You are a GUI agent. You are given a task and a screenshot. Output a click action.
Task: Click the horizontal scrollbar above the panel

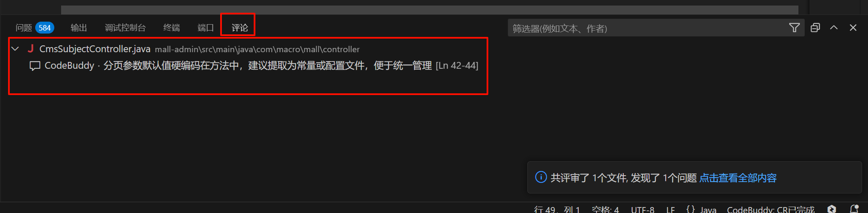tap(429, 10)
